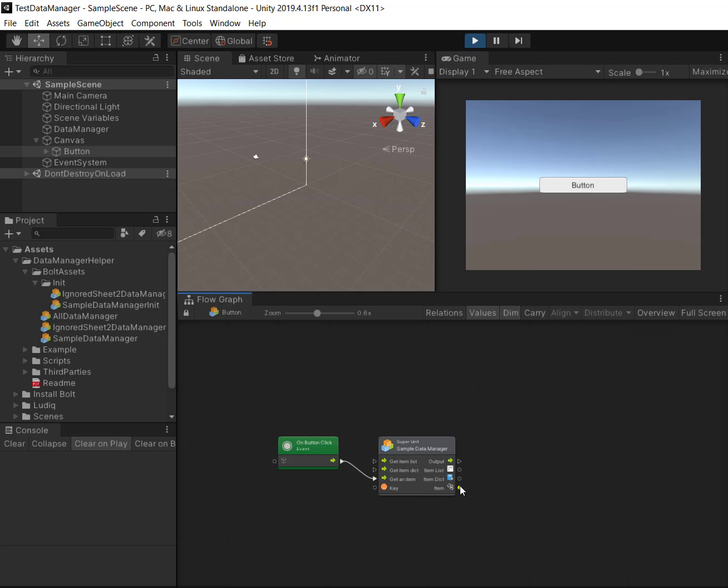Toggle Clear on Play in Console
This screenshot has width=728, height=588.
101,444
